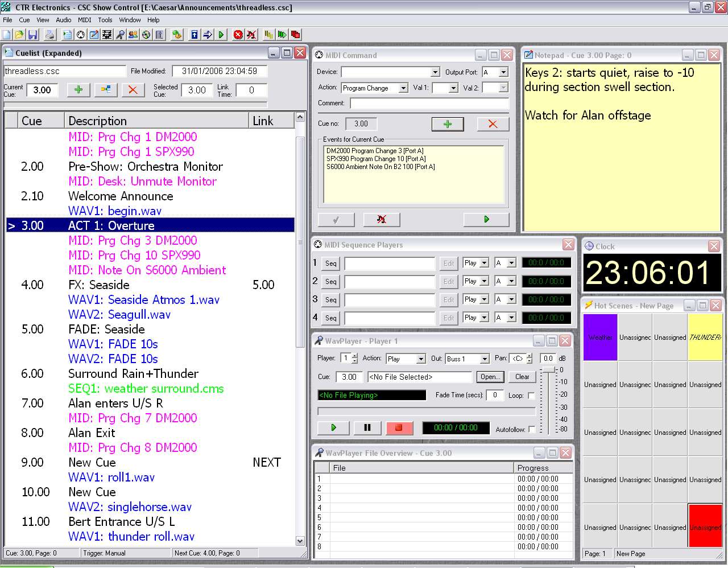This screenshot has width=728, height=568.
Task: Click the red X delete cue button in Cuelist
Action: point(133,90)
